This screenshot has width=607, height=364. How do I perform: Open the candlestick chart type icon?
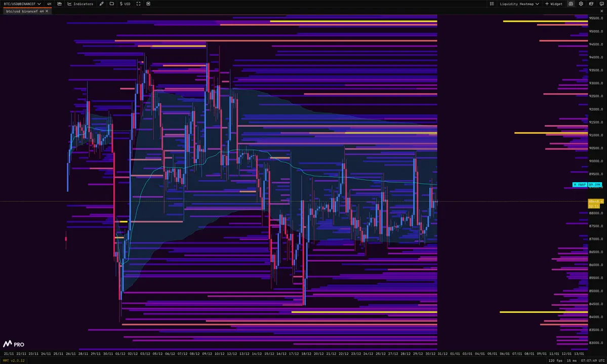(60, 4)
